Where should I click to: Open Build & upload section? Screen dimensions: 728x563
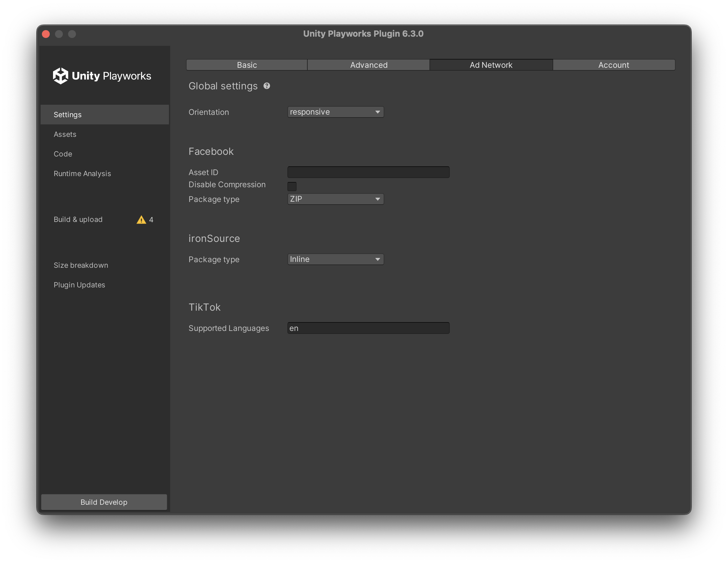point(105,219)
